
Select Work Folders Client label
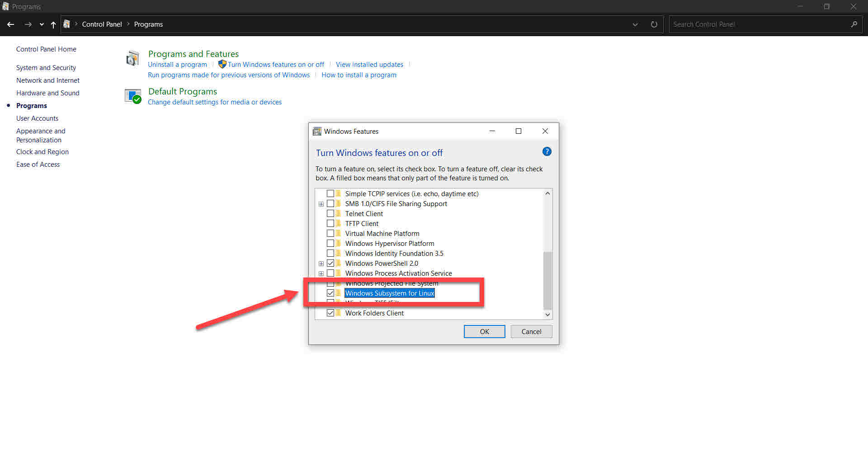click(x=374, y=313)
